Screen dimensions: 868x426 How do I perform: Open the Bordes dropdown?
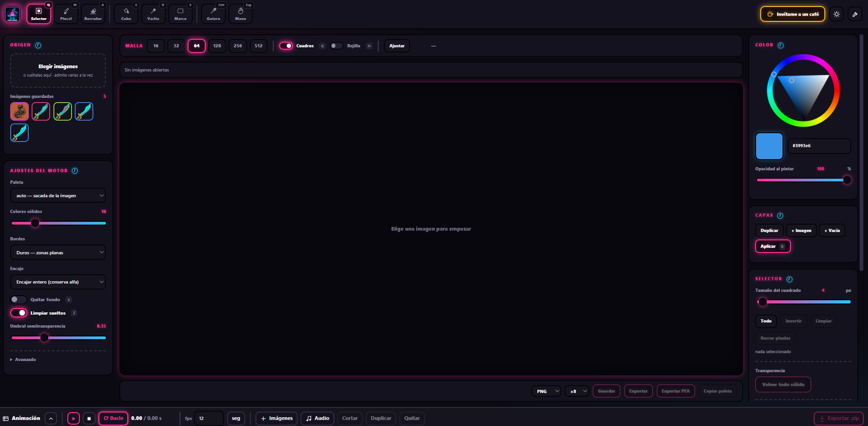[x=58, y=252]
